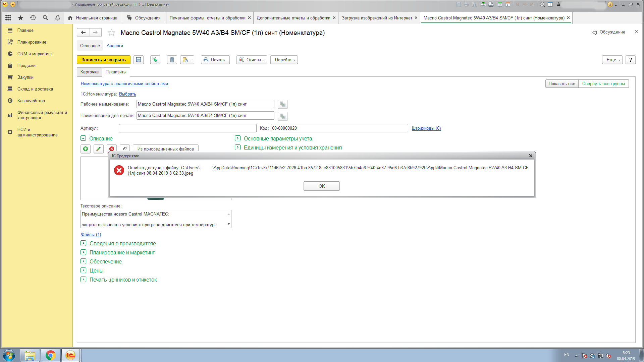Open the search magnifier icon
644x362 pixels.
click(45, 18)
